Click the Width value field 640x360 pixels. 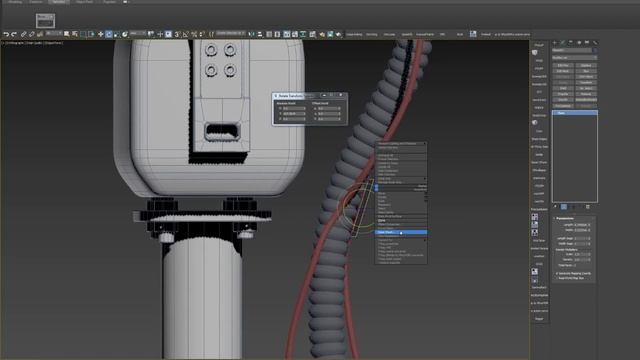click(x=581, y=230)
